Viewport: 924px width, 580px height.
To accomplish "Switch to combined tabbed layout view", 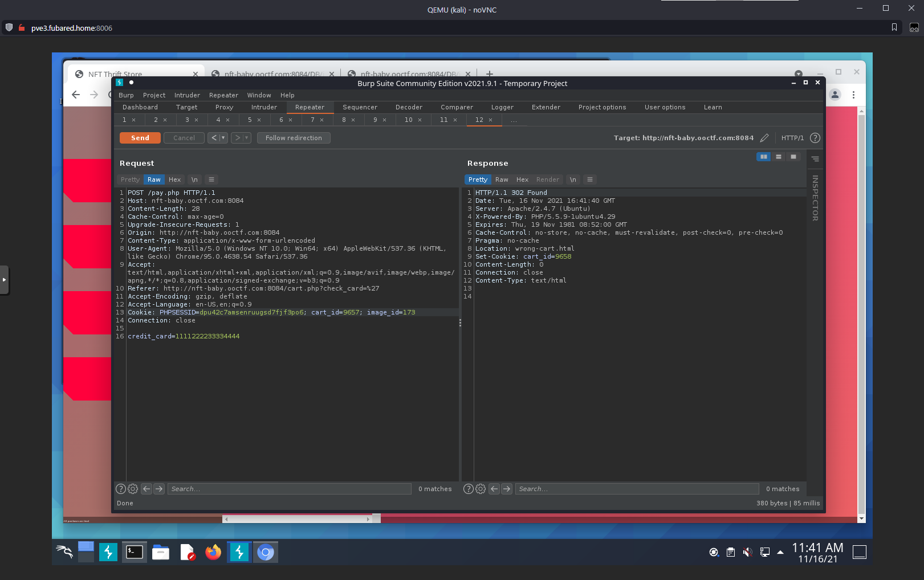I will [x=793, y=157].
